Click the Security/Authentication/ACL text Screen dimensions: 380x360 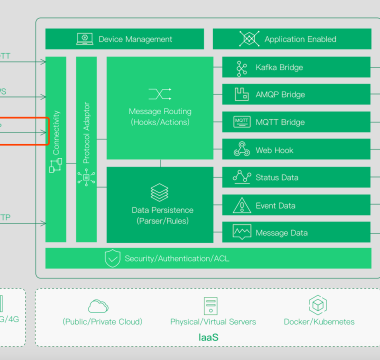[x=177, y=259]
